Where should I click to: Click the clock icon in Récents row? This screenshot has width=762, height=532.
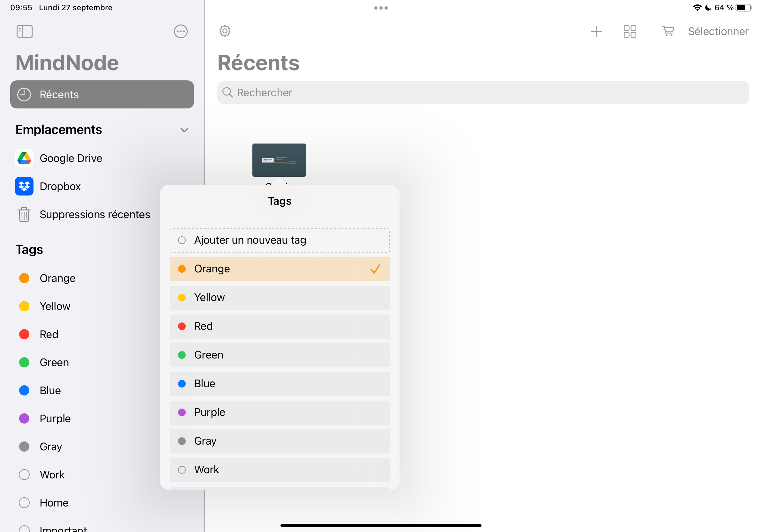(x=24, y=94)
